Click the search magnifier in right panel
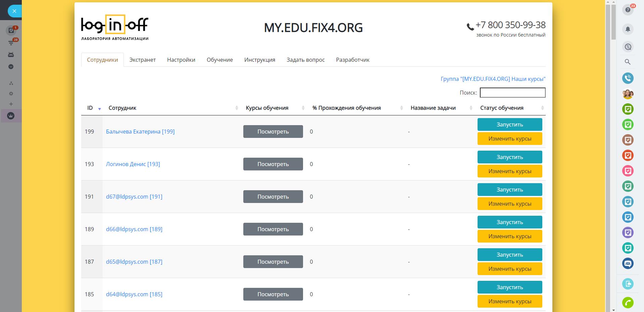Screen dimensions: 644x312 [x=628, y=62]
